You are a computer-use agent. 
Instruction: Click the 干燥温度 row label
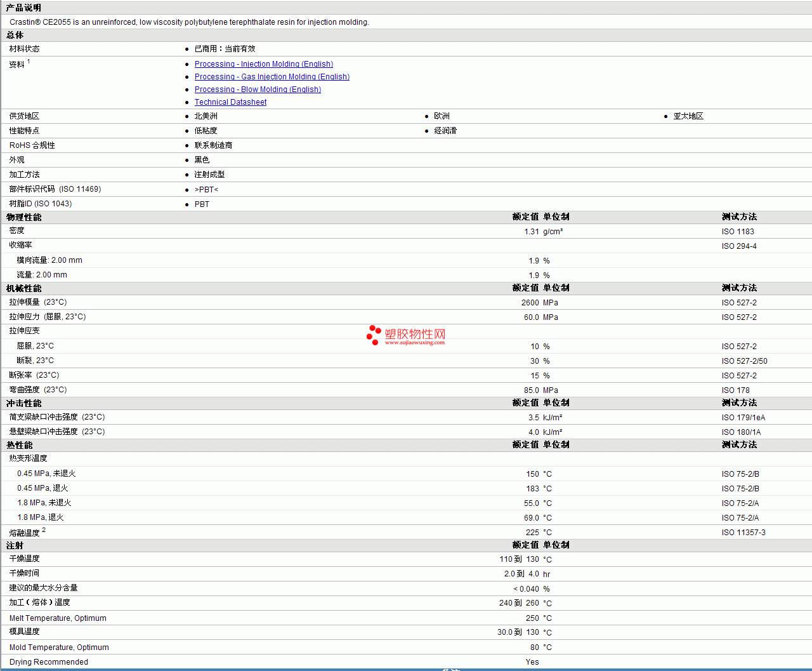pyautogui.click(x=24, y=559)
